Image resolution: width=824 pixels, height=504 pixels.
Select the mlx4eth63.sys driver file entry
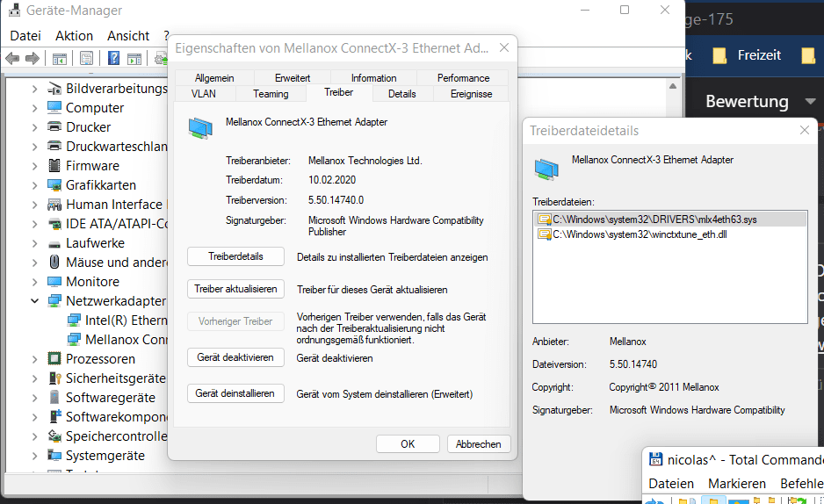click(670, 219)
